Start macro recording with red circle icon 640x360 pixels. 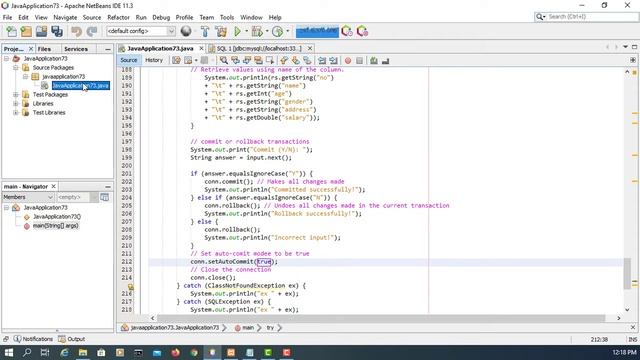click(348, 60)
